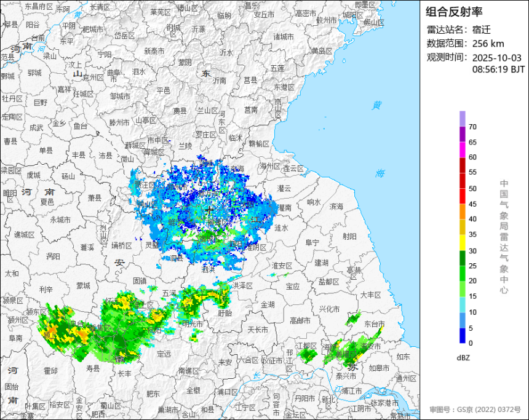
Task: Click the '东台市' label on the map
Action: coord(375,324)
